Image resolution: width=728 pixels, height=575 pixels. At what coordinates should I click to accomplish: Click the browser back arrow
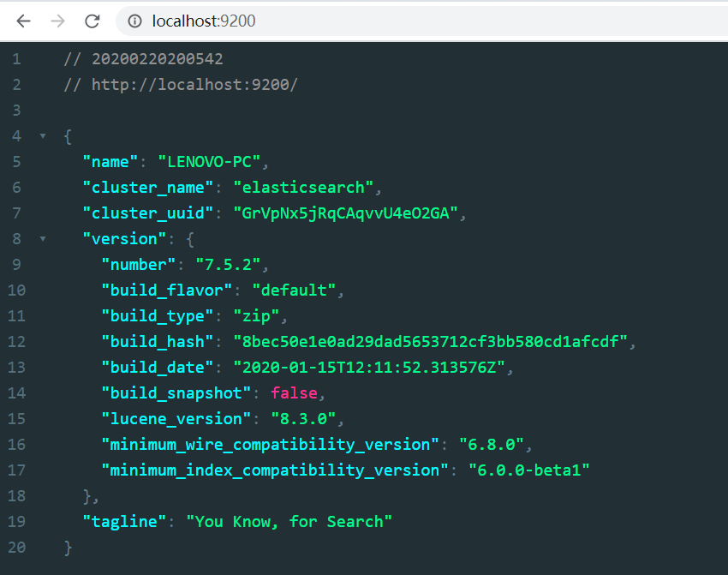22,21
